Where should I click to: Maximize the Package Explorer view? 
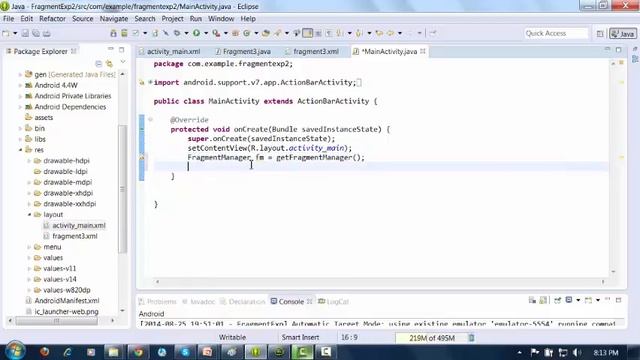(x=122, y=50)
